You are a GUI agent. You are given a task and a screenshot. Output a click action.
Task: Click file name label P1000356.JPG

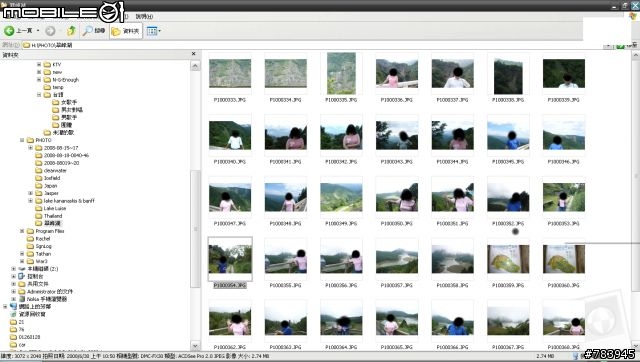pos(341,285)
